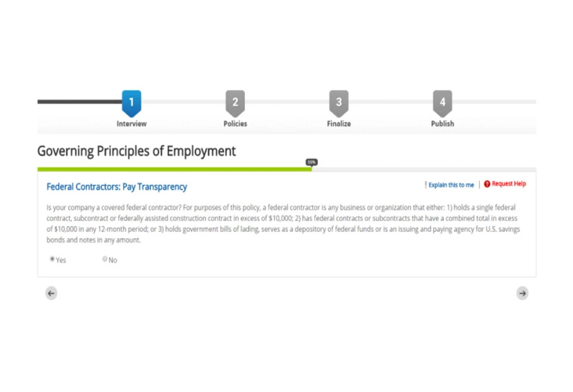Choose the No option
Screen dimensions: 573x392
[x=105, y=258]
